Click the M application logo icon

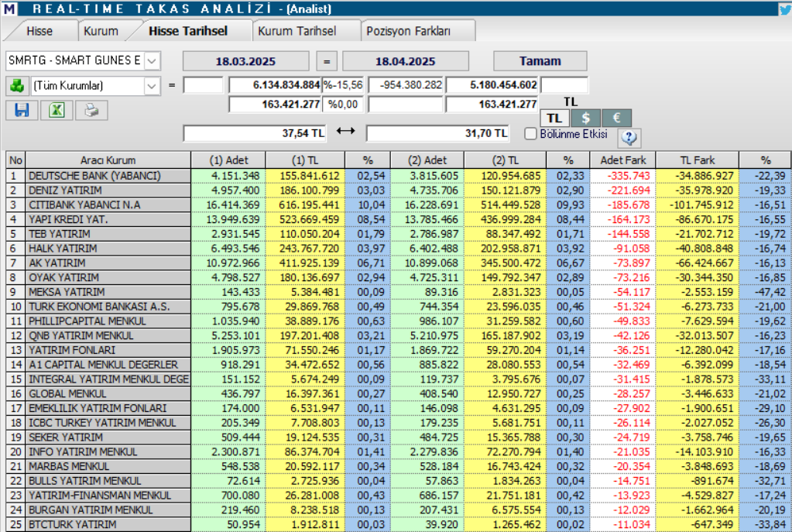tap(9, 9)
